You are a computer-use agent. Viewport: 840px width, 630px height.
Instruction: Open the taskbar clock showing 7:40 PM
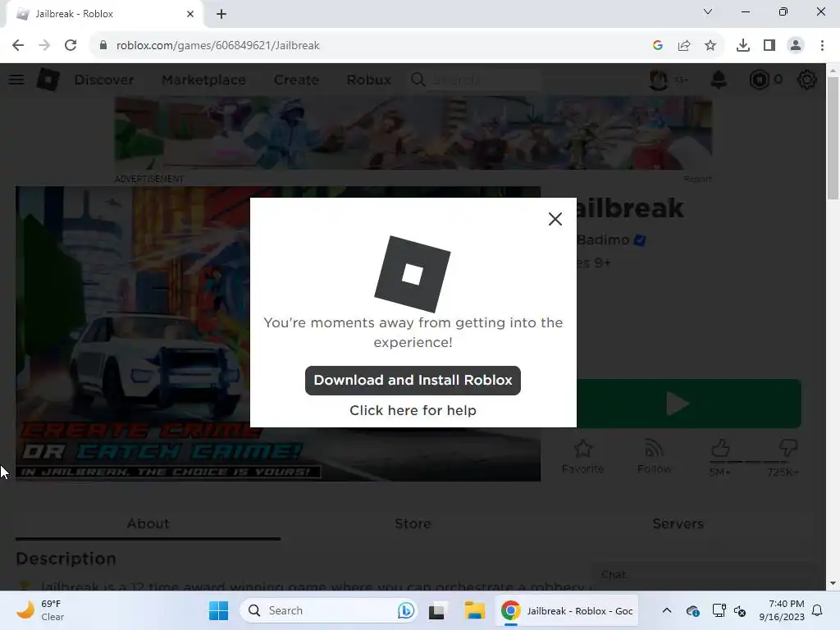[781, 610]
